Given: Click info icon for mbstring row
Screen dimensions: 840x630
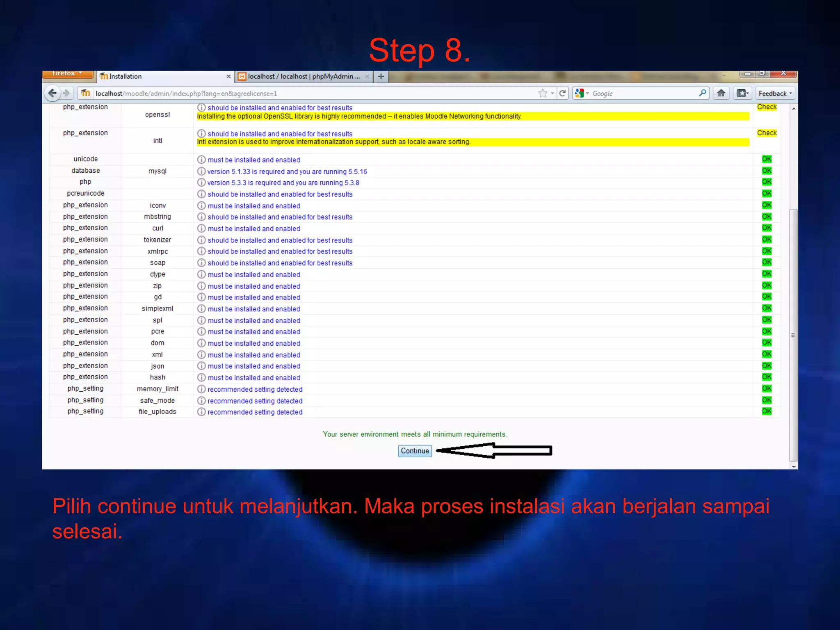Looking at the screenshot, I should pyautogui.click(x=201, y=217).
